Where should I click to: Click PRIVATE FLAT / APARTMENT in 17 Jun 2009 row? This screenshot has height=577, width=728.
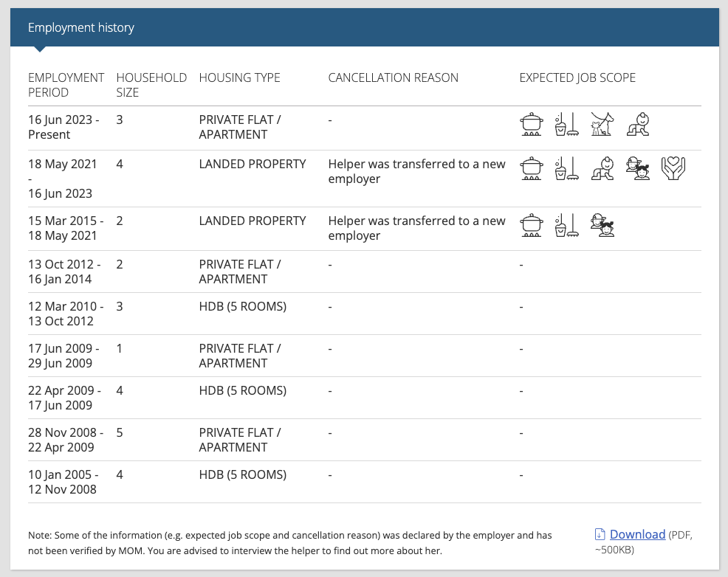(x=239, y=356)
